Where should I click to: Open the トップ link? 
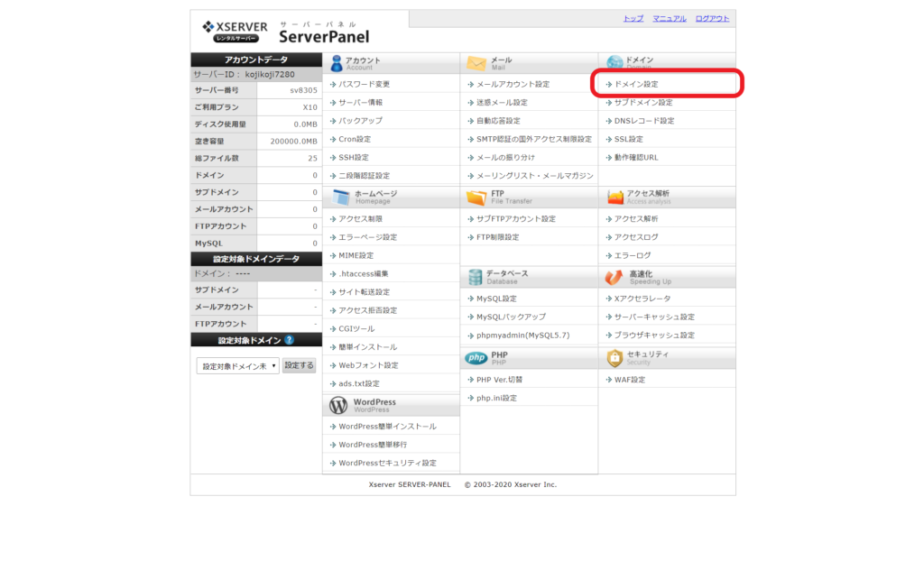(633, 18)
